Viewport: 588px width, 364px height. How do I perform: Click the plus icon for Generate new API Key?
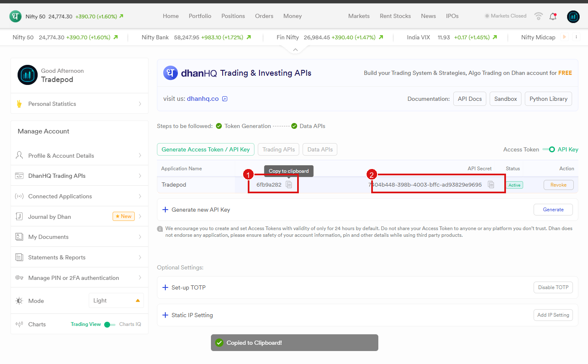165,210
